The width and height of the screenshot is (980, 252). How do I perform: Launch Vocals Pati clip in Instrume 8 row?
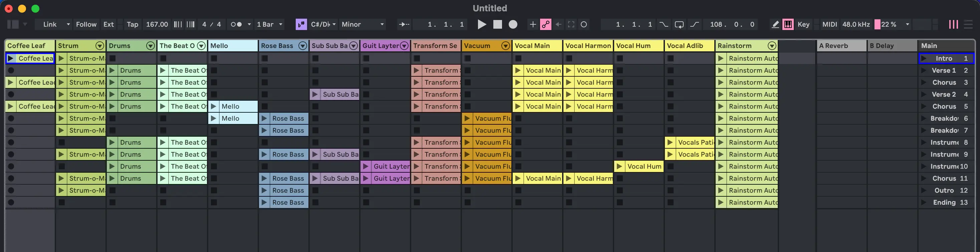[670, 142]
